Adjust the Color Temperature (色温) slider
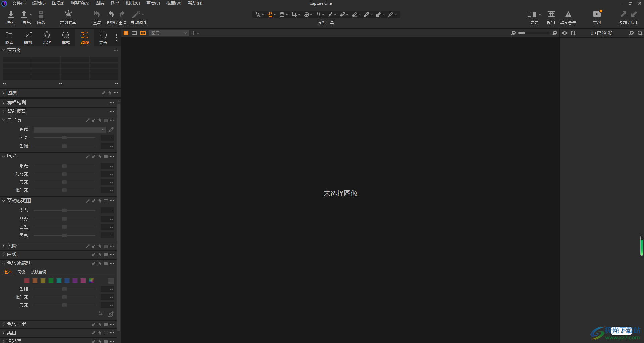 (64, 138)
